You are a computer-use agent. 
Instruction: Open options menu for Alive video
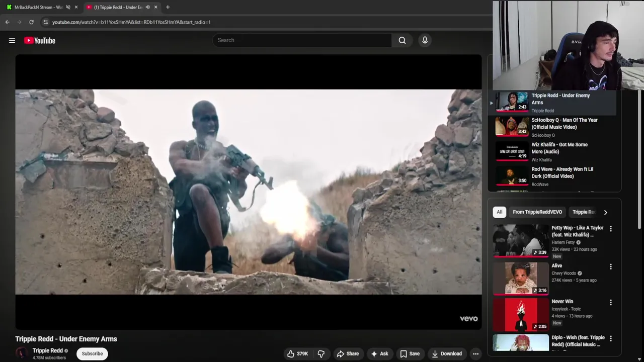click(611, 266)
